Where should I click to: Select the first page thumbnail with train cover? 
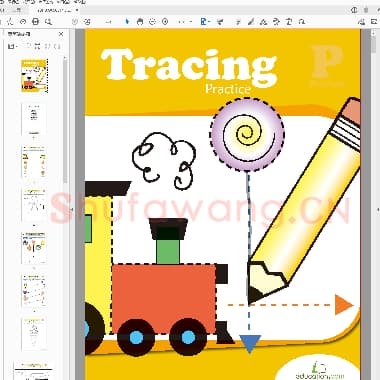click(34, 76)
